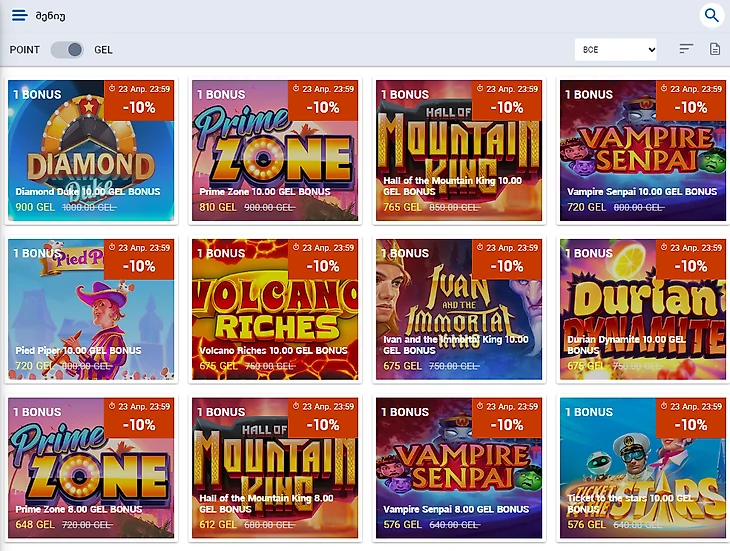Click struck-through 850.00 GEL on Mountain King 10.00
The width and height of the screenshot is (730, 551).
[x=454, y=208]
